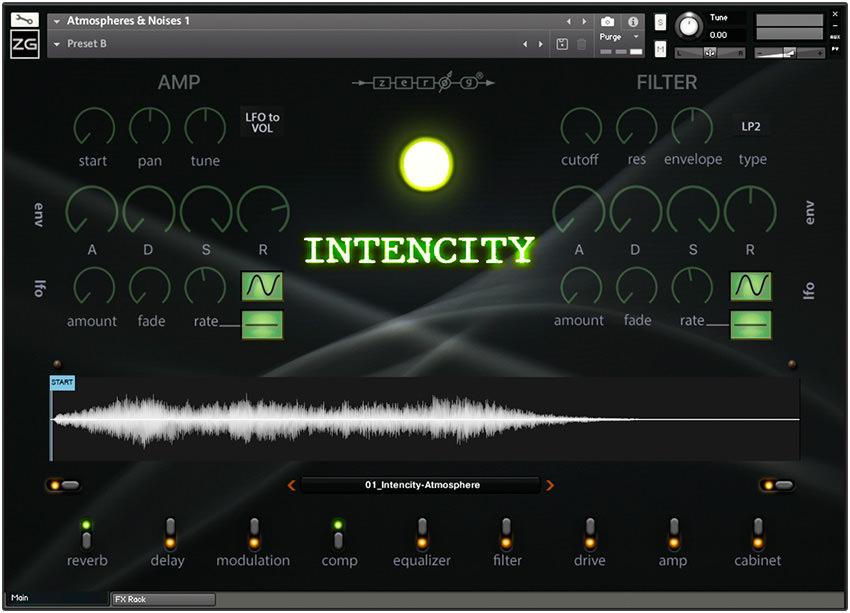Open the instrument info icon
Viewport: 850px width, 613px height.
pyautogui.click(x=633, y=21)
